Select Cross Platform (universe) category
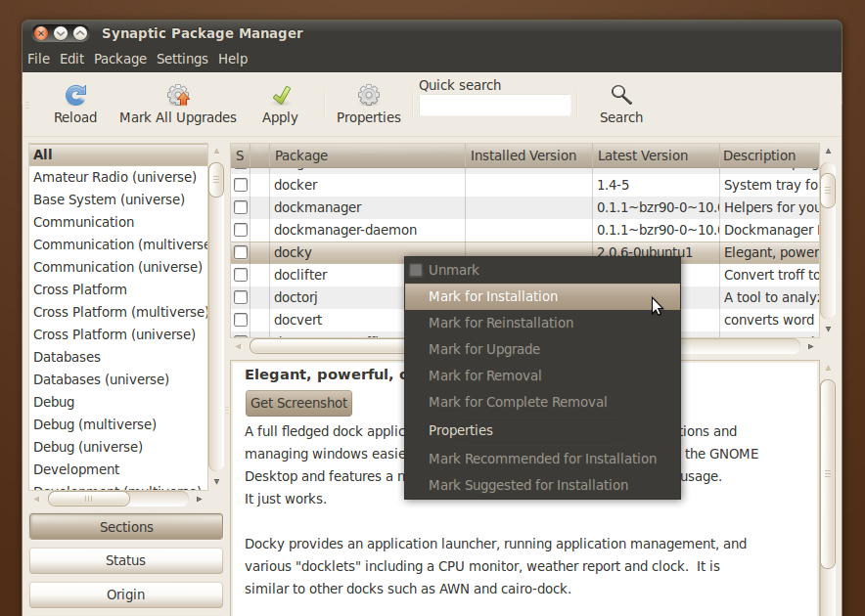Screen dimensions: 865x616 tap(118, 334)
